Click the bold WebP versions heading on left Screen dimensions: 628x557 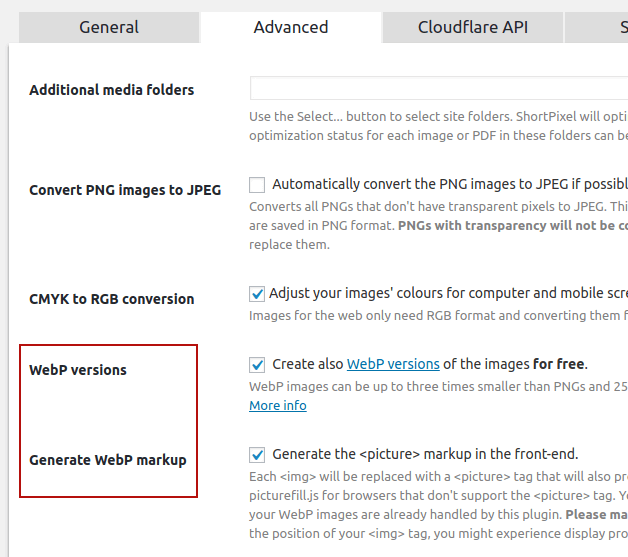click(78, 370)
